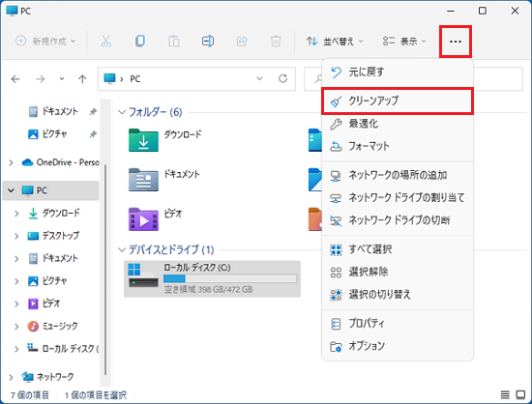Switch to details view icon in status bar
Viewport: 532px width, 404px height.
click(x=505, y=395)
